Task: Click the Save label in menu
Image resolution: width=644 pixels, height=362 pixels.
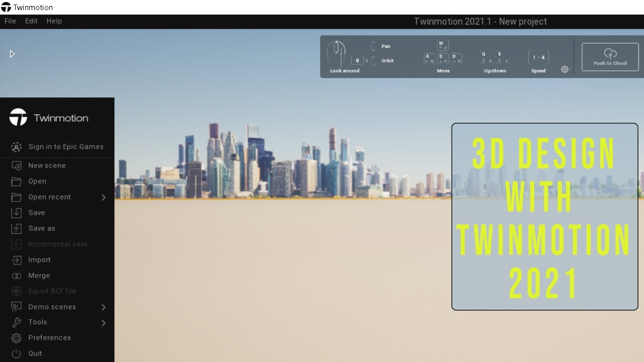Action: [37, 213]
